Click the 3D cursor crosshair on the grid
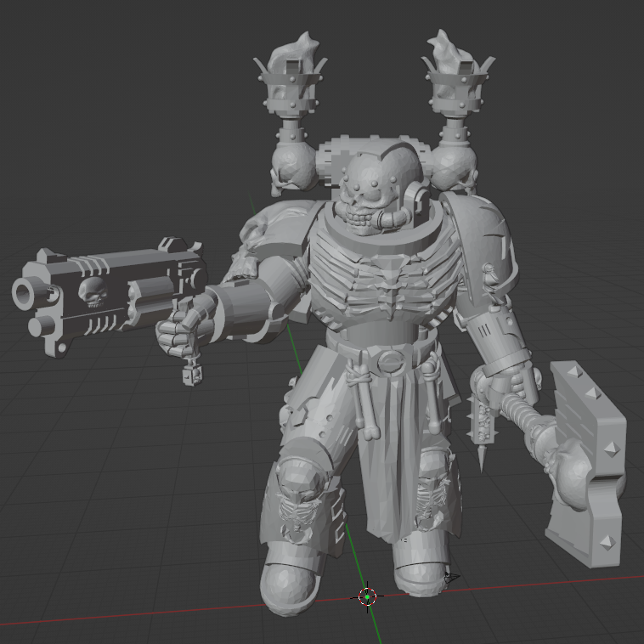644x644 pixels. 367,596
